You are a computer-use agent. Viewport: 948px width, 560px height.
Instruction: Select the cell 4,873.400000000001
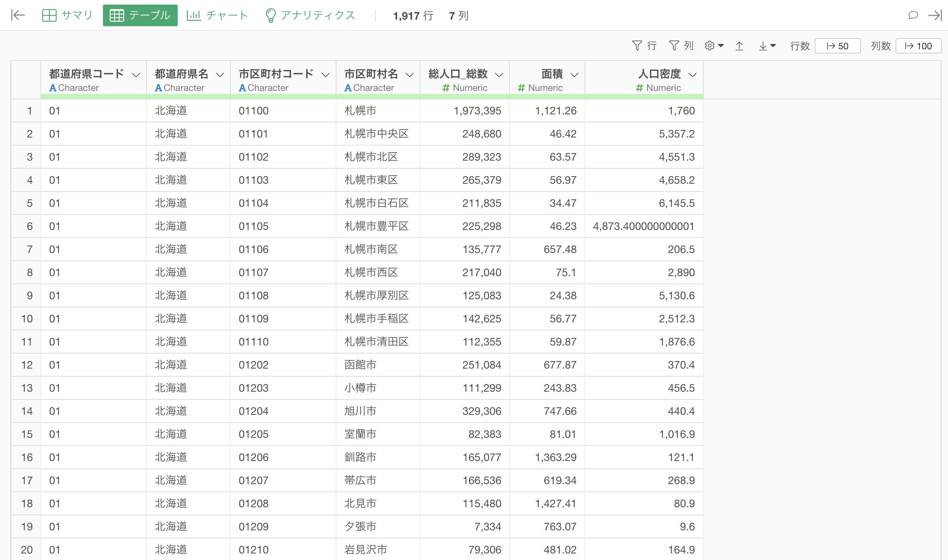tap(644, 226)
